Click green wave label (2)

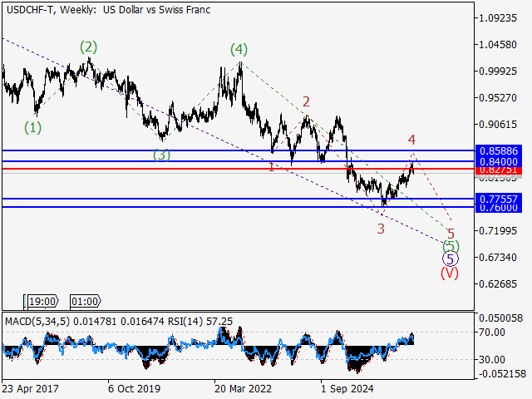pos(89,47)
